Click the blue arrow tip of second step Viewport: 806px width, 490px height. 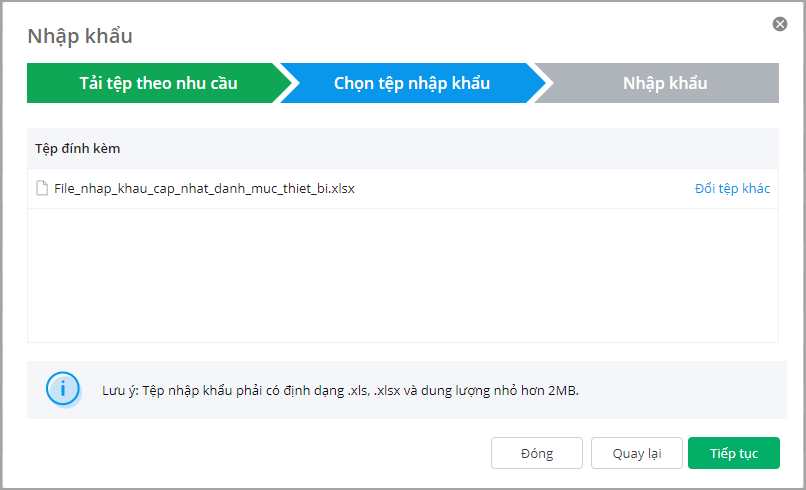tap(542, 83)
